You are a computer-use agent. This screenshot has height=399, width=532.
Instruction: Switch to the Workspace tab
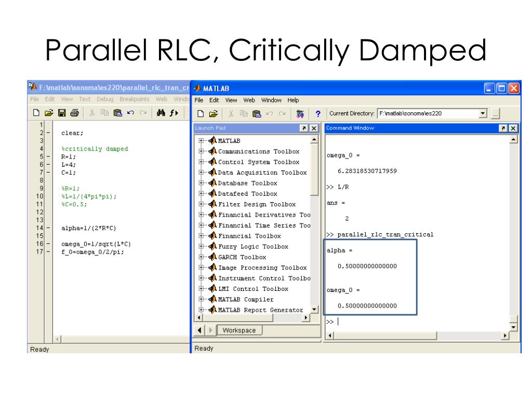pyautogui.click(x=239, y=330)
